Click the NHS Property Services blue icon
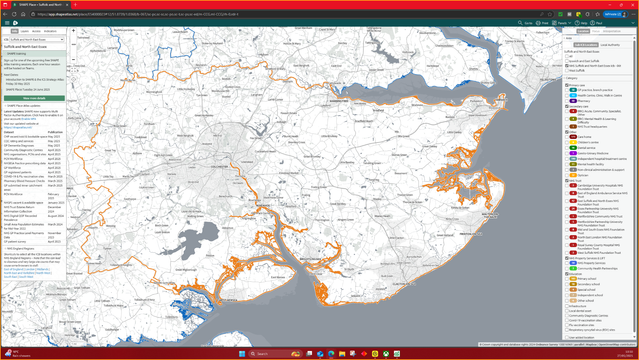639x360 pixels. click(573, 263)
